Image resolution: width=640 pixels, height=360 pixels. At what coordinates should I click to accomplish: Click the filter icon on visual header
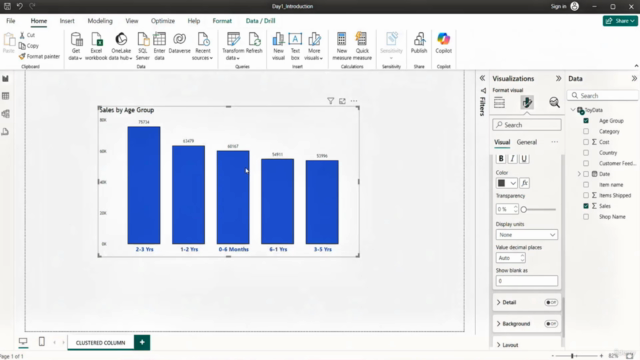point(331,101)
